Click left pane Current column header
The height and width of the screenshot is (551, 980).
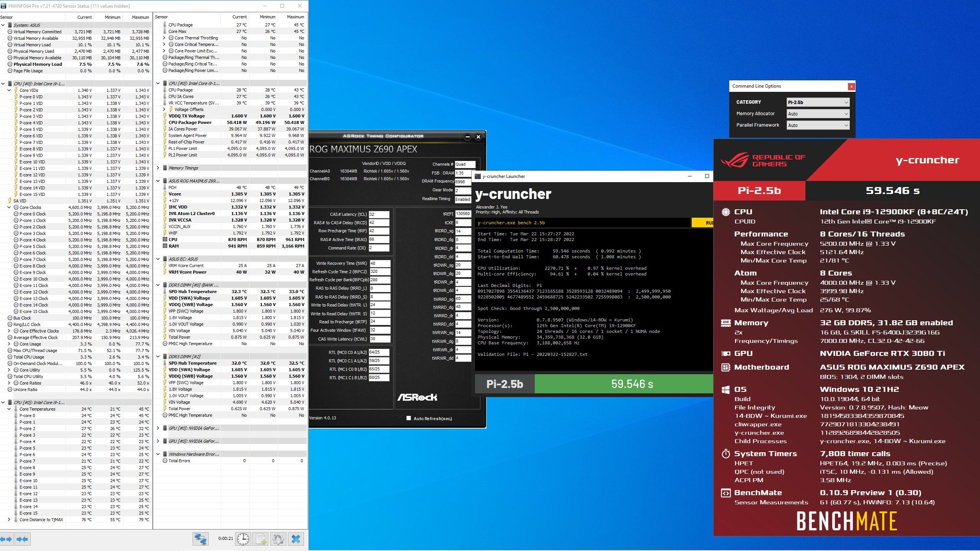tap(80, 17)
